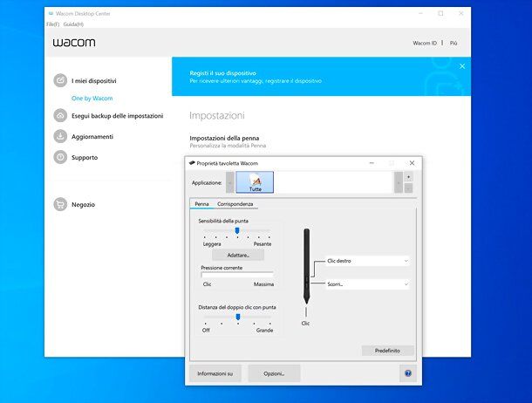
Task: Select the Tutte application icon
Action: click(x=255, y=182)
